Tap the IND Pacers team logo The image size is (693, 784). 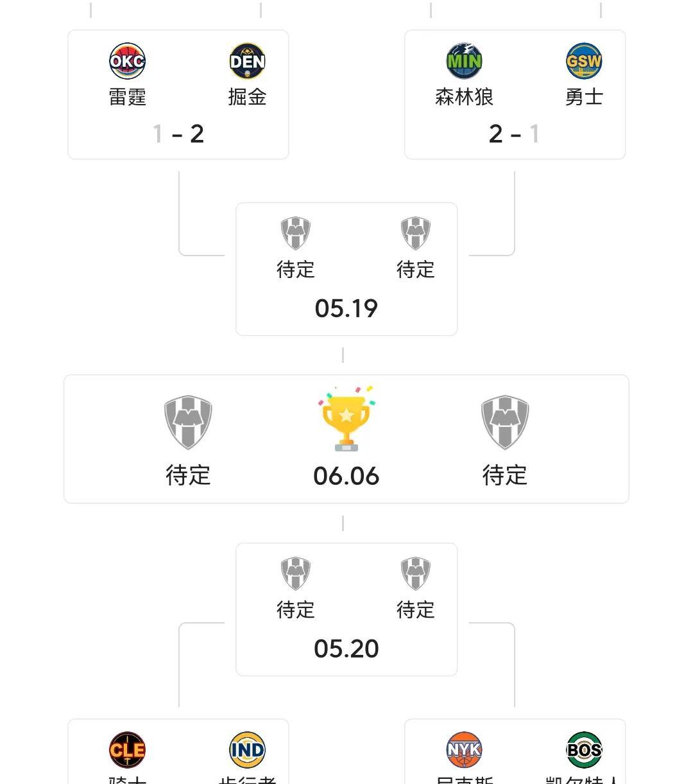[248, 749]
